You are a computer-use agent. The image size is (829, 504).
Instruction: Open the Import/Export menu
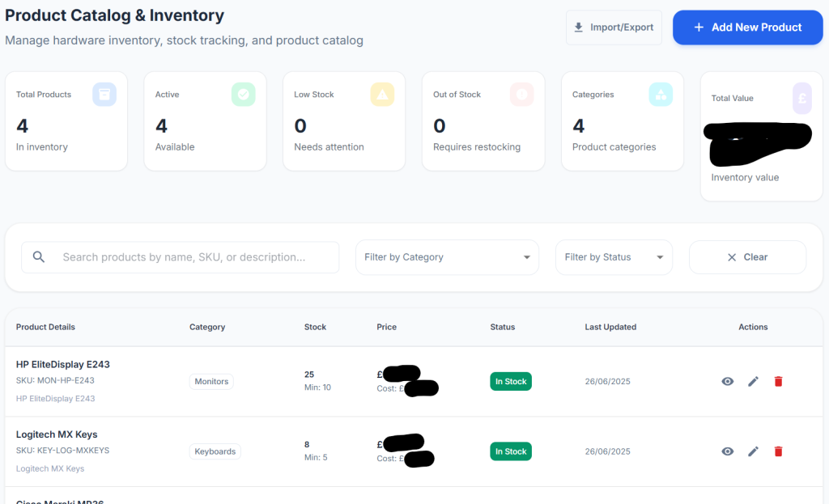click(614, 28)
